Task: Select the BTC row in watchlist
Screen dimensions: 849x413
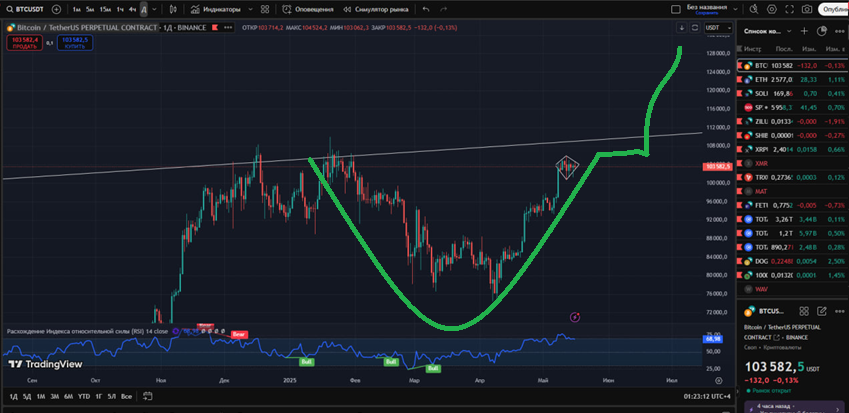Action: click(793, 65)
